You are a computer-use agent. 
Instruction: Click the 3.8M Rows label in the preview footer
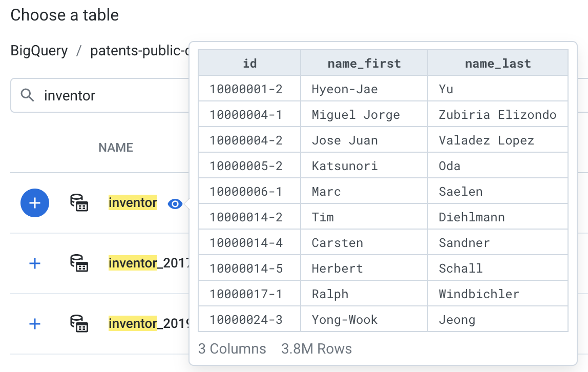(x=317, y=349)
